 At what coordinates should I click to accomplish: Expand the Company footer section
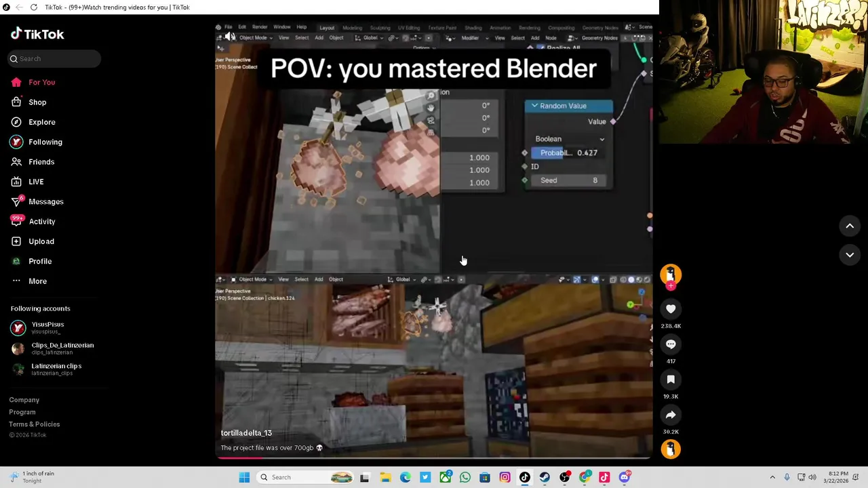pyautogui.click(x=24, y=400)
